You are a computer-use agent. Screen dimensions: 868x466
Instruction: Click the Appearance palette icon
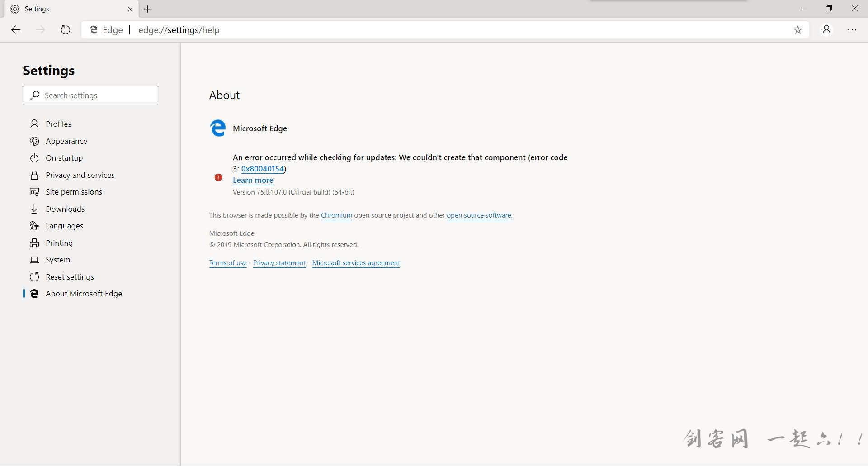pyautogui.click(x=34, y=141)
